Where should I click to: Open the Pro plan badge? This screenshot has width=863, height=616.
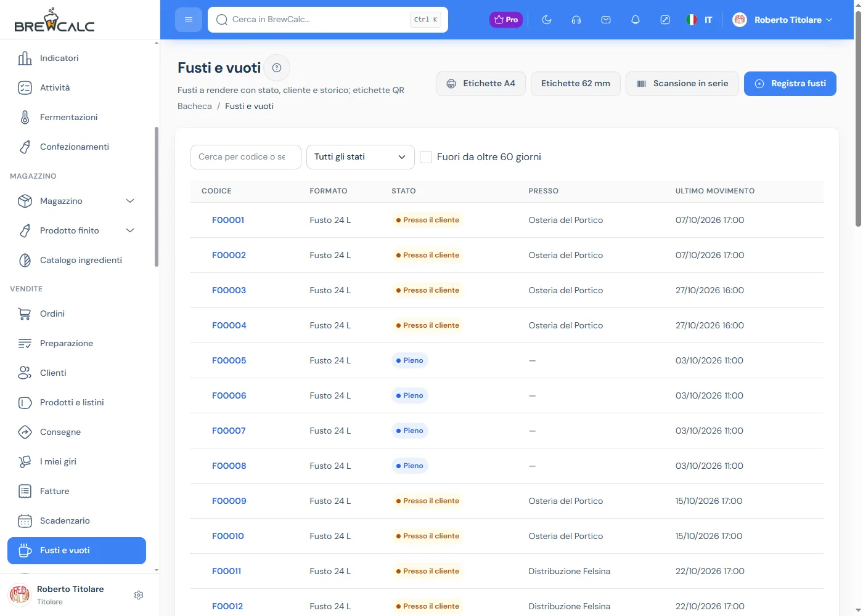pyautogui.click(x=506, y=20)
